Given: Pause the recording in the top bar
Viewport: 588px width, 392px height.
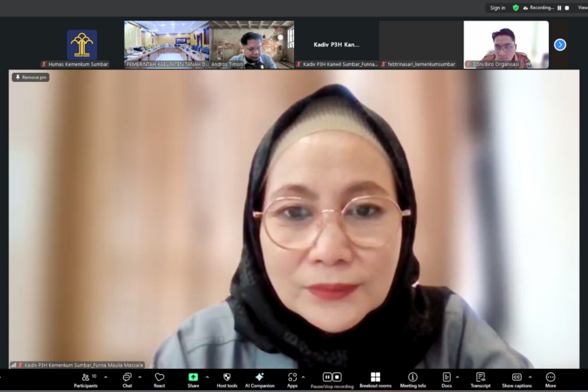Looking at the screenshot, I should (560, 8).
